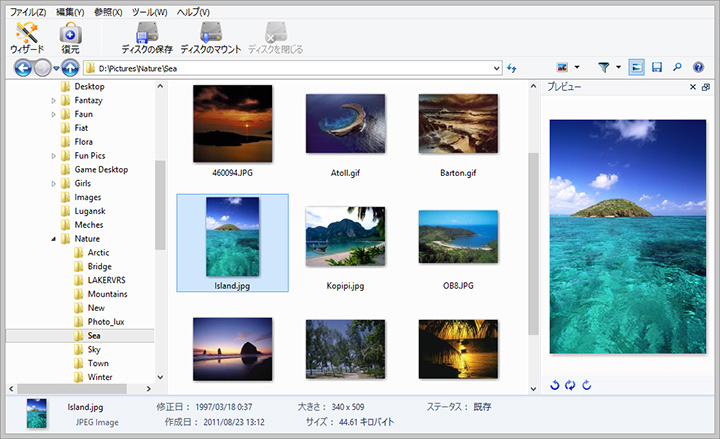Expand the Fun Pics folder node
720x439 pixels.
53,156
